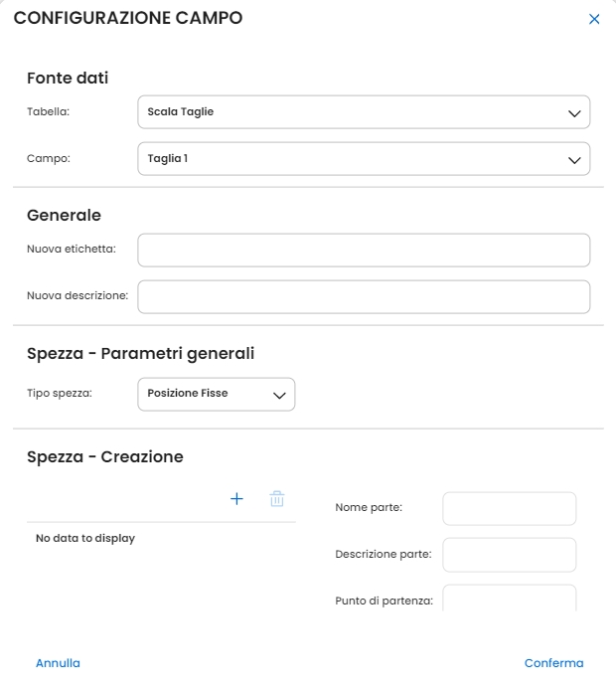This screenshot has height=689, width=616.
Task: Click into the Descrizione parte input
Action: tap(509, 555)
